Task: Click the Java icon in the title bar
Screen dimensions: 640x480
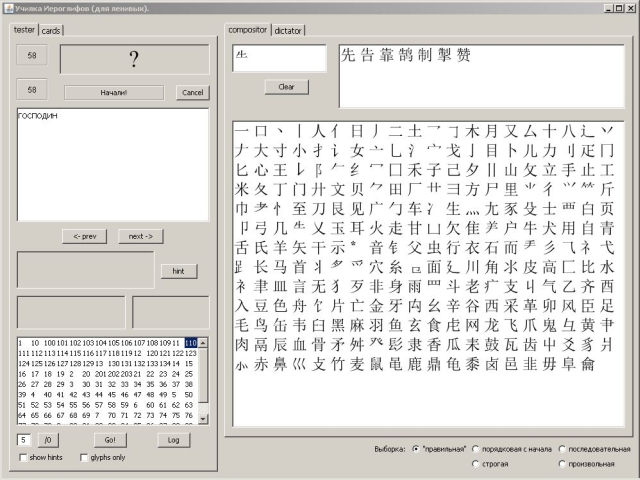Action: tap(9, 8)
